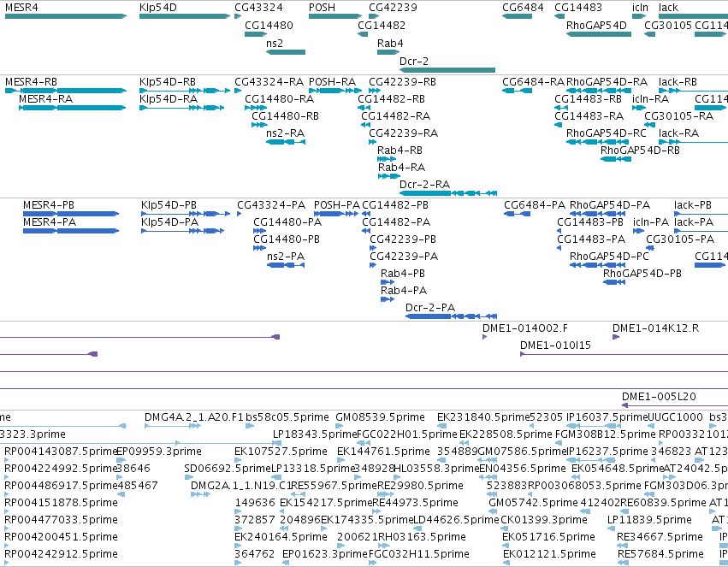Select the Dcr-2-RA transcript
Viewport: 728px width, 567px height.
(x=448, y=193)
